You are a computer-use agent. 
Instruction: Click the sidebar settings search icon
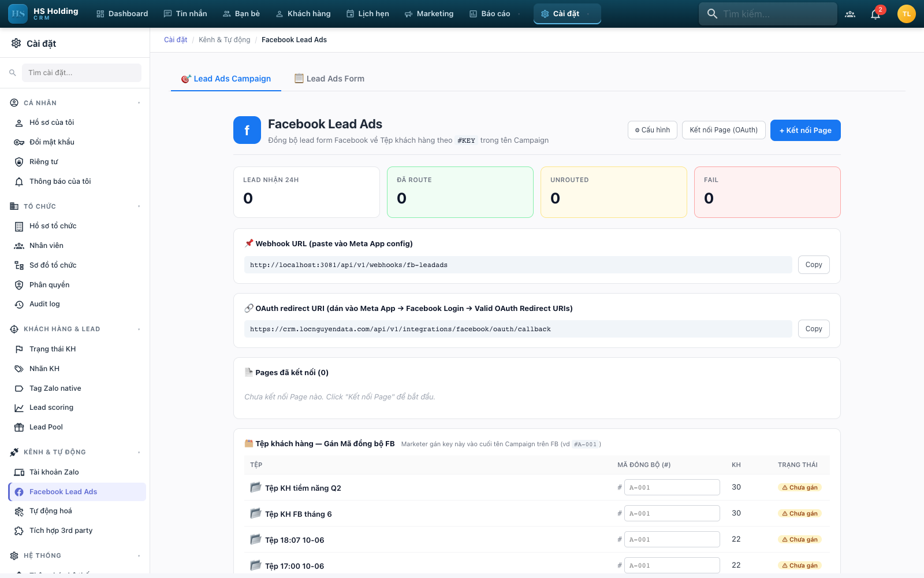tap(12, 73)
